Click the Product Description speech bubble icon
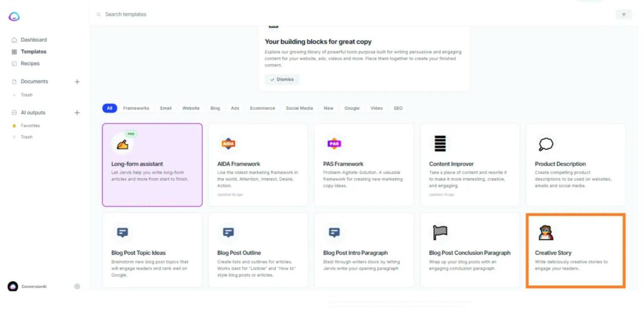 click(x=545, y=143)
